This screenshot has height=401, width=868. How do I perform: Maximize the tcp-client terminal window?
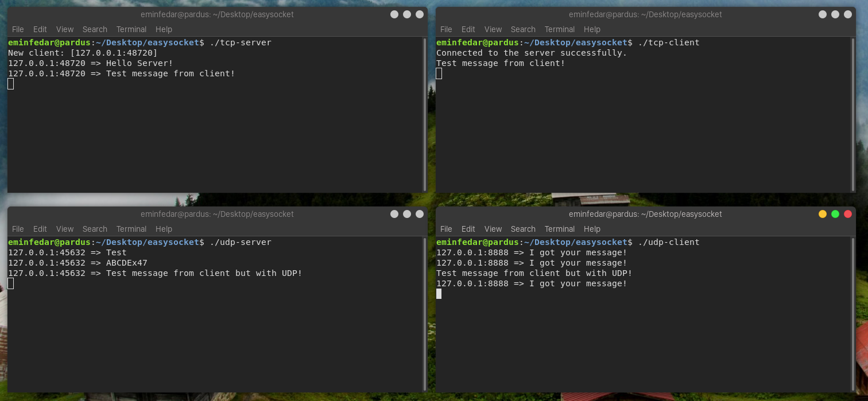[835, 14]
